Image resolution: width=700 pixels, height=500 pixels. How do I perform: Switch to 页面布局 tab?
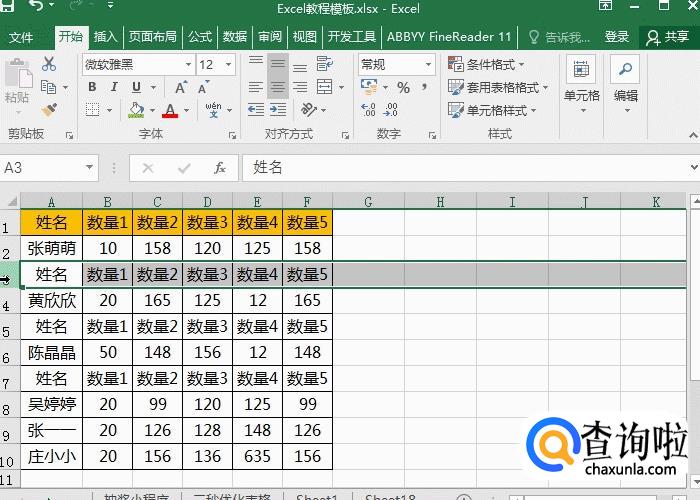click(x=153, y=37)
